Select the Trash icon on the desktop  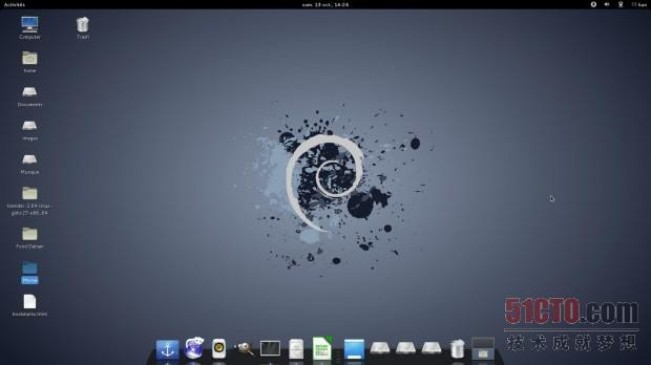click(83, 28)
